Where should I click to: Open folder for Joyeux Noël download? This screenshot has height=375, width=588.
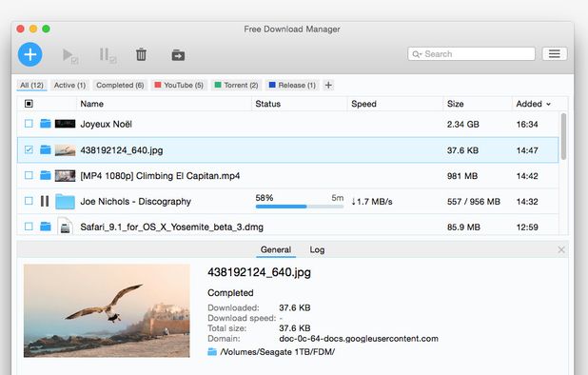click(x=46, y=124)
